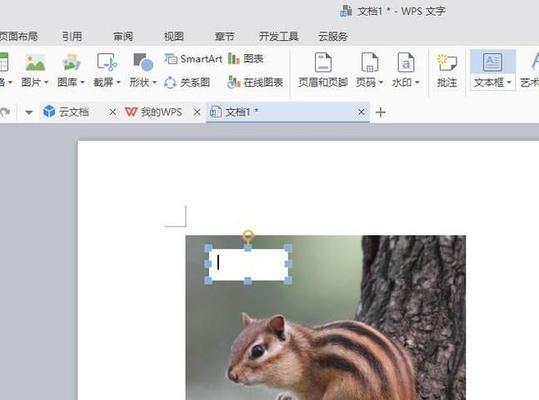This screenshot has height=400, width=539.
Task: Select the 文档1 document tab
Action: 288,112
